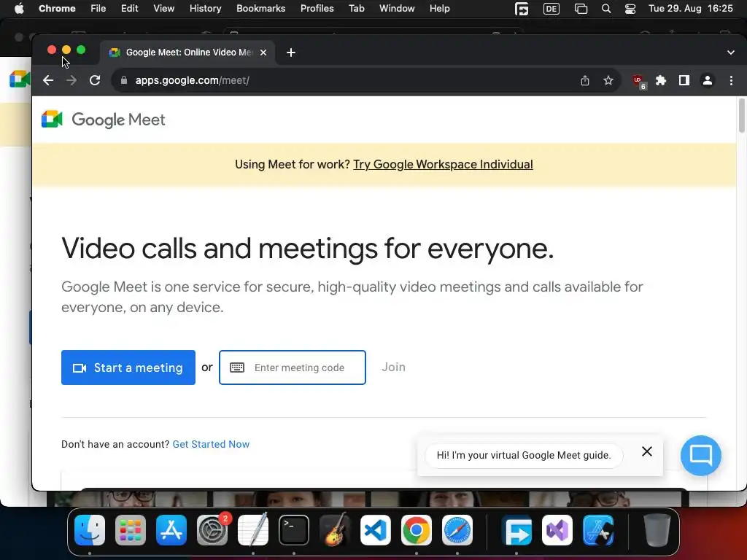Reload the Google Meet page
747x560 pixels.
(x=95, y=80)
